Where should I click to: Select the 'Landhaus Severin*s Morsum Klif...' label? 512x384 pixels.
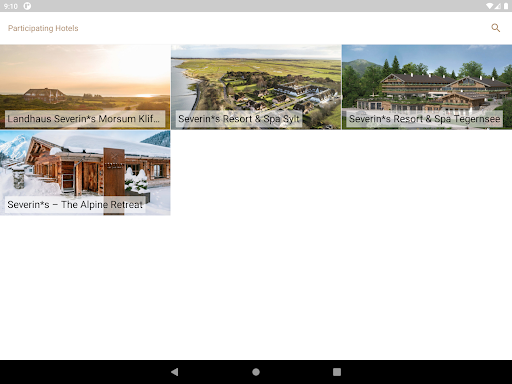coord(85,119)
